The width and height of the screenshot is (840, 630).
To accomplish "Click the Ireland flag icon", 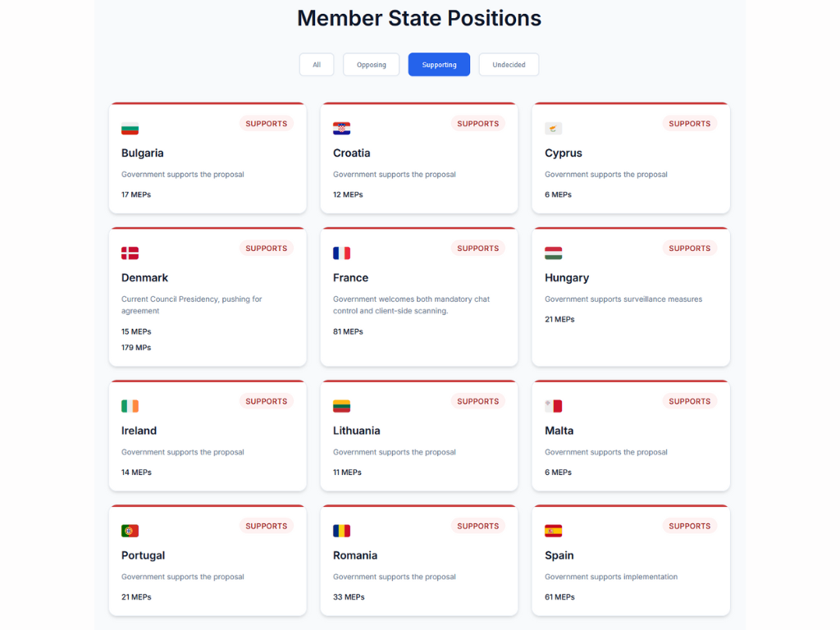I will coord(130,406).
